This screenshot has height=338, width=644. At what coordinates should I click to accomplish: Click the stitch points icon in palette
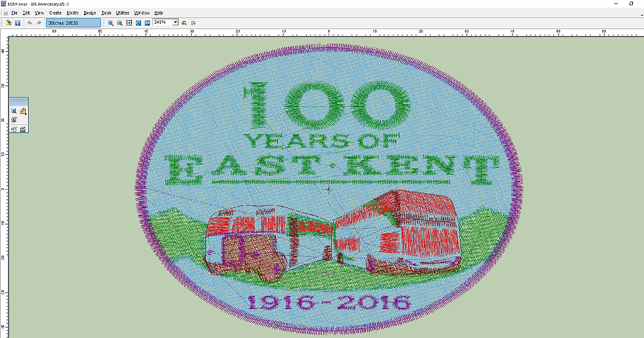coord(14,129)
